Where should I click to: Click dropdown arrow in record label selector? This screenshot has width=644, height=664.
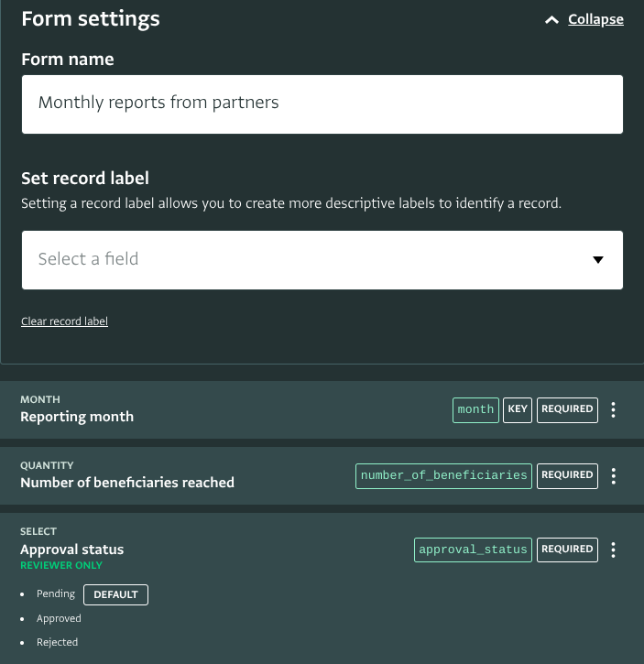click(598, 259)
